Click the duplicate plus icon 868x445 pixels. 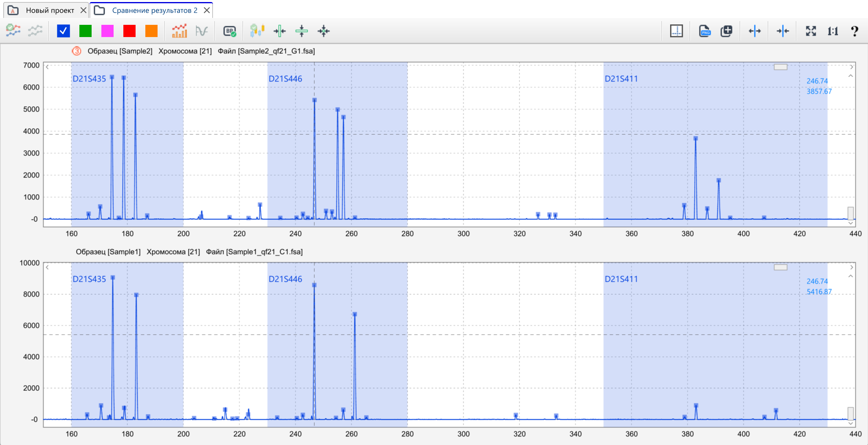[x=726, y=31]
